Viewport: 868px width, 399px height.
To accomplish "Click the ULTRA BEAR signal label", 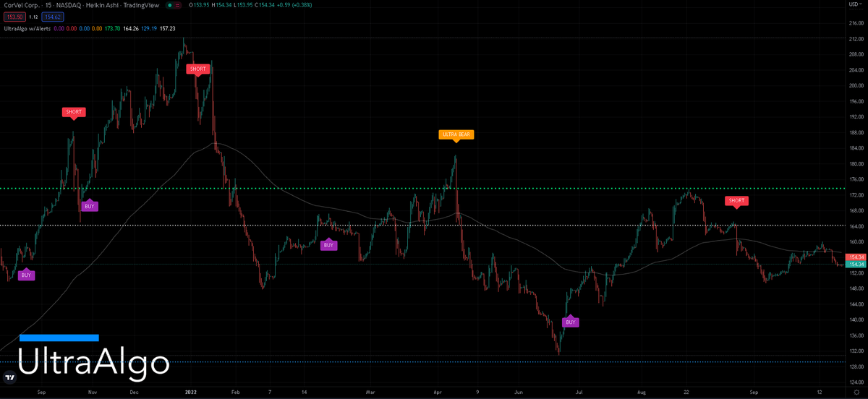I will (x=456, y=134).
